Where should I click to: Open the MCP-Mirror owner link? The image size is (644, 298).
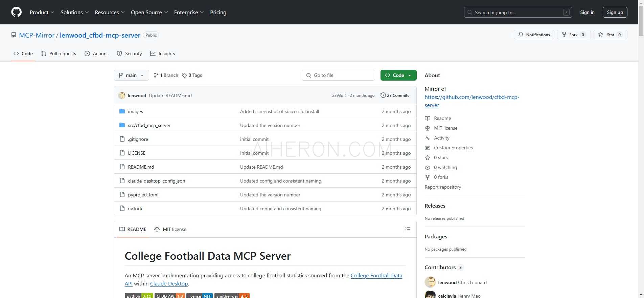(37, 35)
